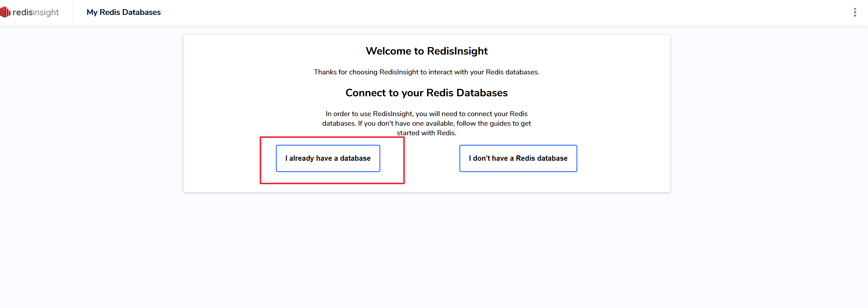The height and width of the screenshot is (308, 868).
Task: Select the Connect to your Redis Databases heading
Action: [427, 93]
